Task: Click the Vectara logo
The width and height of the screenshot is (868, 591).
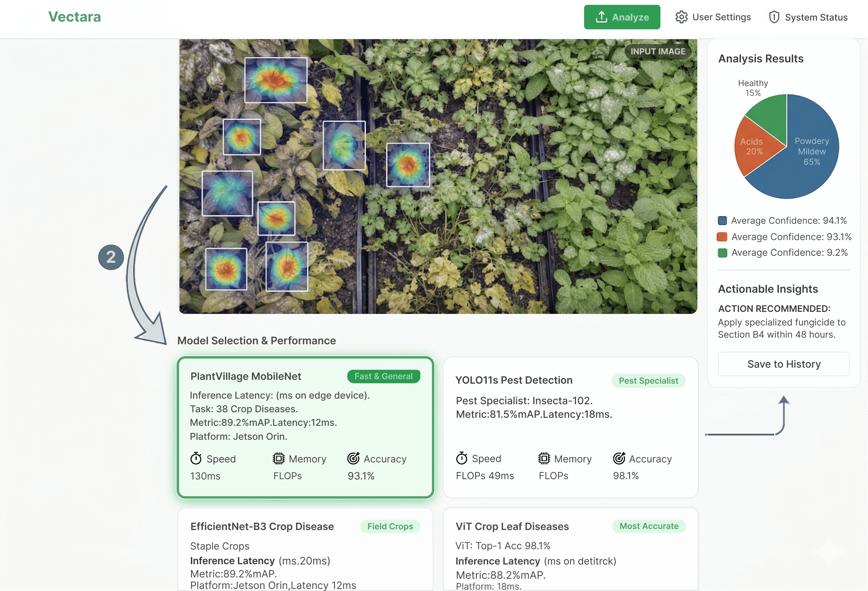Action: pyautogui.click(x=75, y=17)
